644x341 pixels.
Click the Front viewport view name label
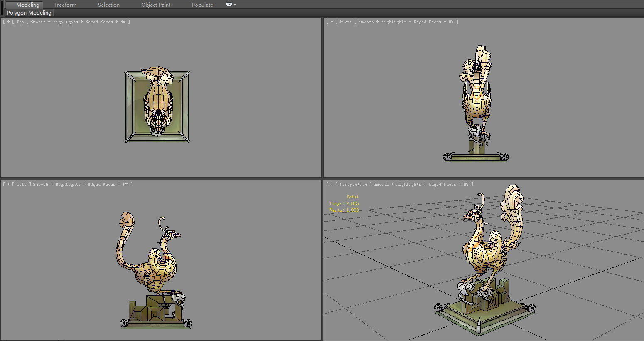[346, 22]
